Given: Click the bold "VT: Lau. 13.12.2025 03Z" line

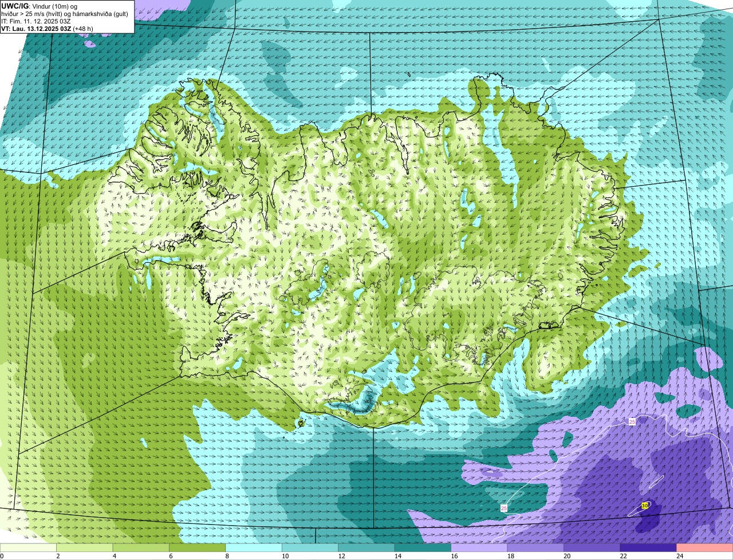Looking at the screenshot, I should 37,29.
